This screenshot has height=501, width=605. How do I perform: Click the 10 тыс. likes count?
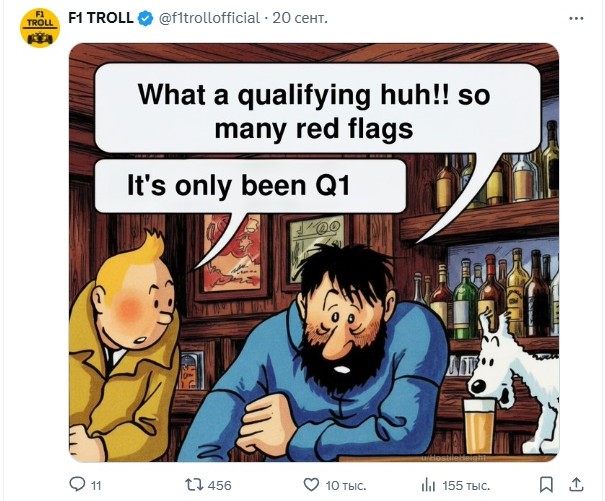[346, 486]
